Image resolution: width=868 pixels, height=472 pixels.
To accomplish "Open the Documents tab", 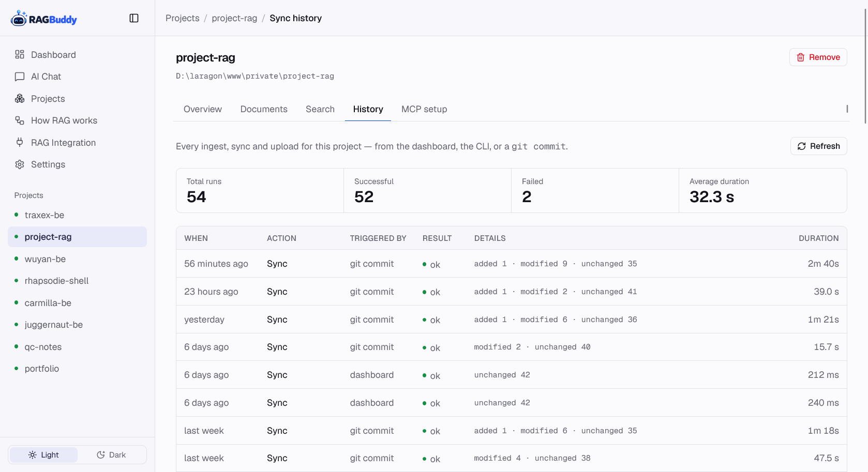I will (x=264, y=109).
